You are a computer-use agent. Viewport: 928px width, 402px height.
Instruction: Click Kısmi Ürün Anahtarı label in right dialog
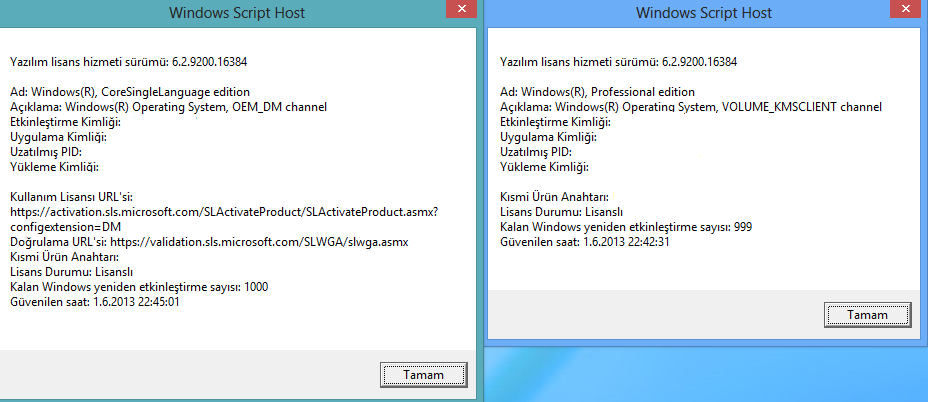pos(555,197)
